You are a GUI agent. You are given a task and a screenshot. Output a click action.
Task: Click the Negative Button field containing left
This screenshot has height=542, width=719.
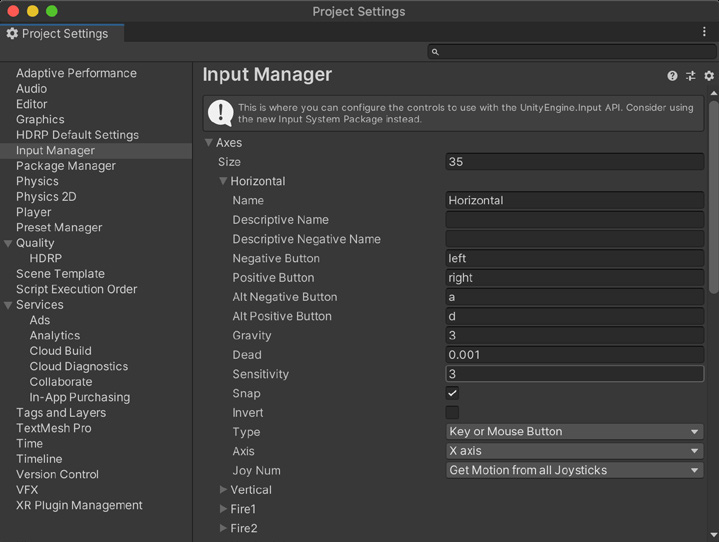click(x=575, y=258)
